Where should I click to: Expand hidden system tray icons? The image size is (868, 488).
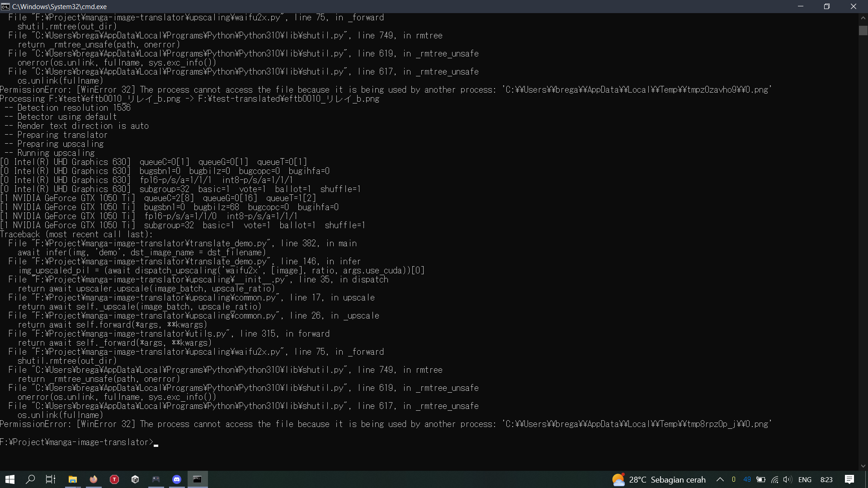(x=721, y=480)
